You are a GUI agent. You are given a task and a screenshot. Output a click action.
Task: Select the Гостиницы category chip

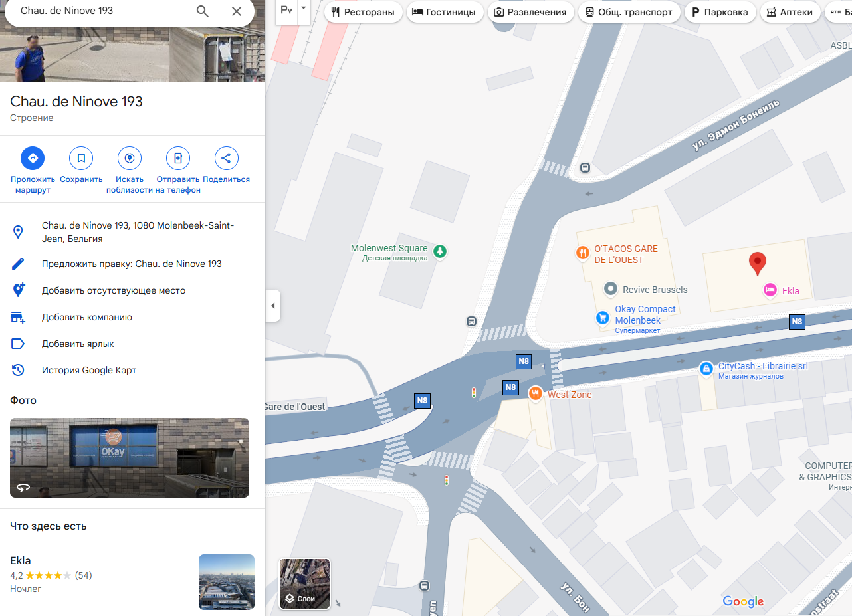click(444, 12)
